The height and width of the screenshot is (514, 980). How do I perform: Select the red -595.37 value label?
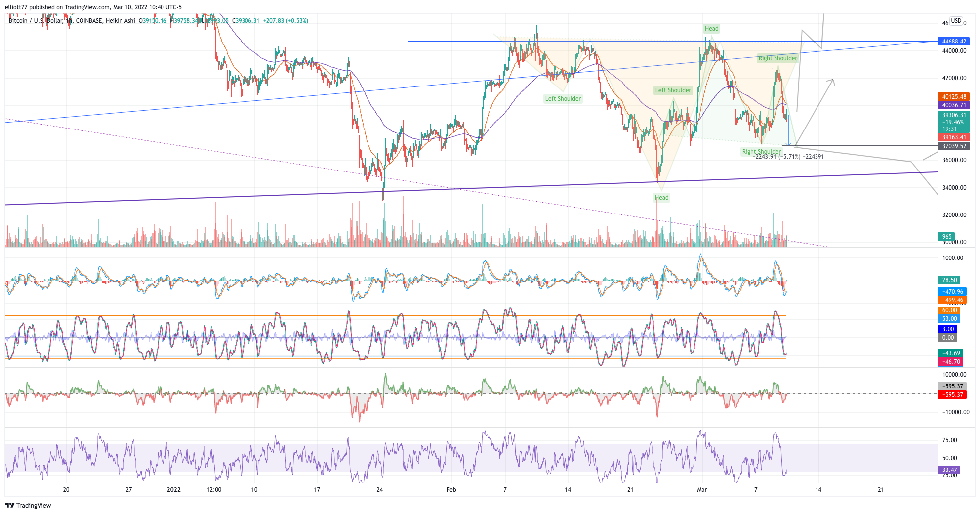pos(952,395)
